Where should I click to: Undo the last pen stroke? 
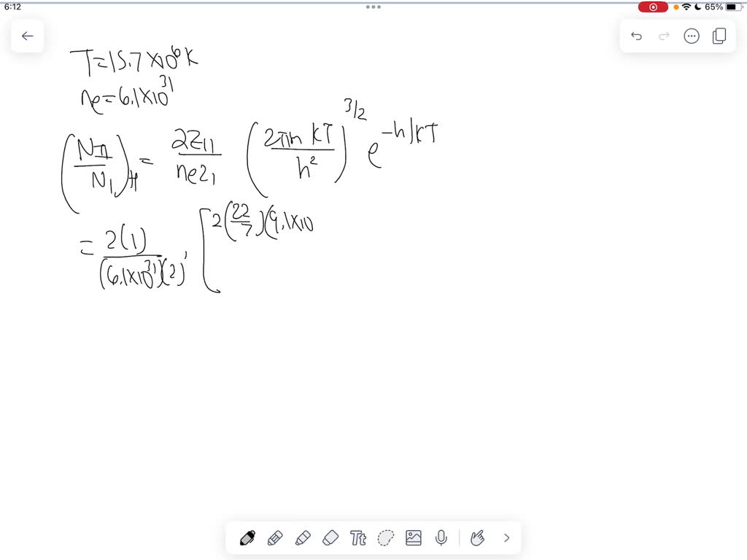(x=635, y=35)
